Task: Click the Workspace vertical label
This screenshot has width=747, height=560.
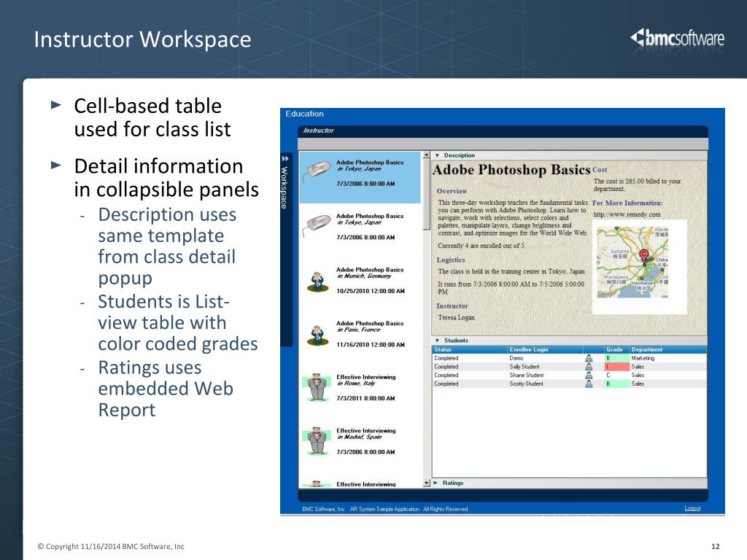Action: click(x=285, y=187)
